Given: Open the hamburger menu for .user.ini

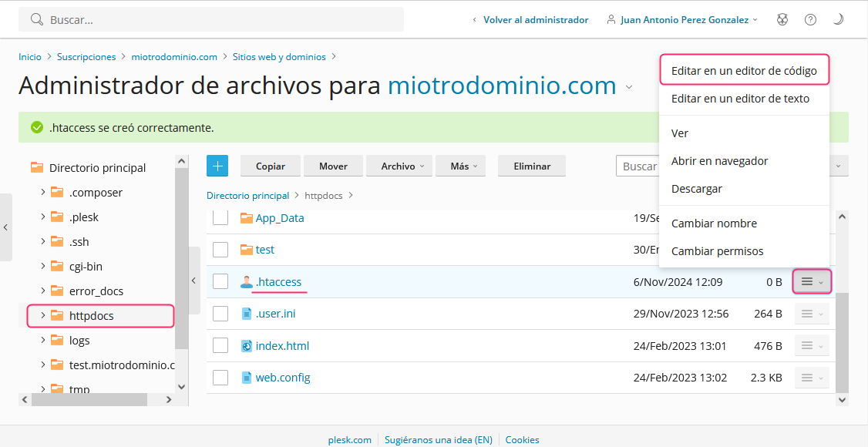Looking at the screenshot, I should click(812, 314).
